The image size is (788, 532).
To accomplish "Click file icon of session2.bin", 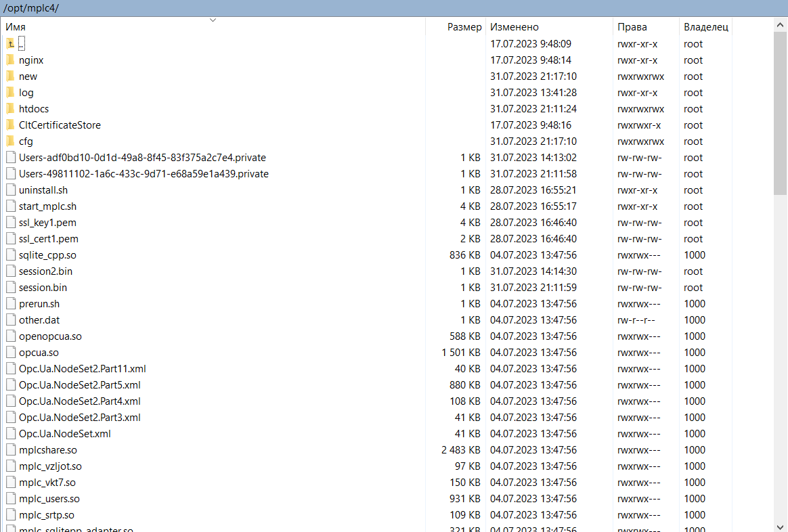I will 11,271.
